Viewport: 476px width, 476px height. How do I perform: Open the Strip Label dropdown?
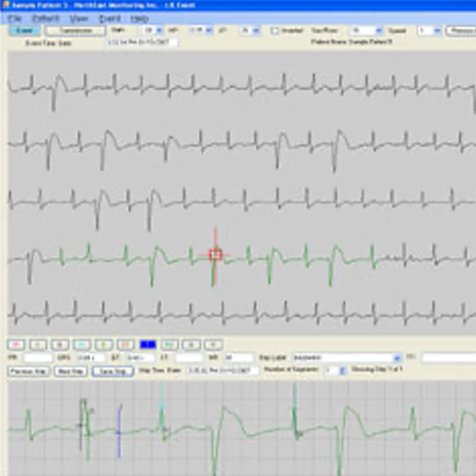coord(397,358)
